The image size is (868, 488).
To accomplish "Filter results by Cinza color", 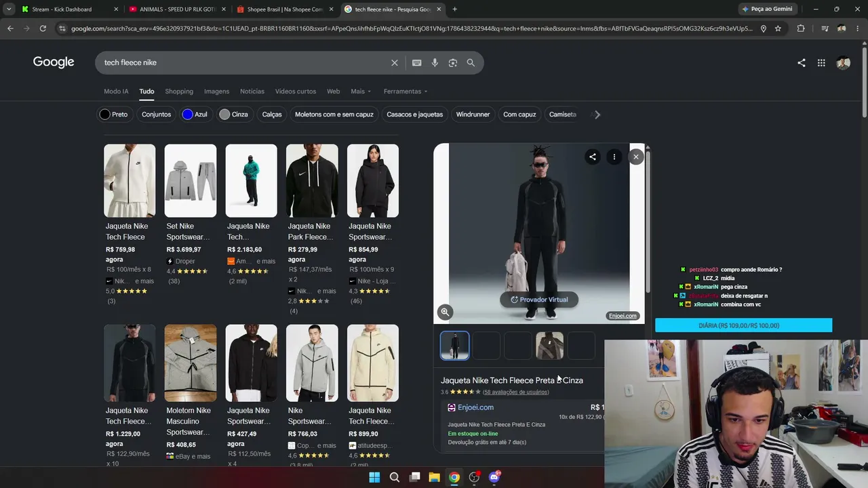I will click(234, 115).
